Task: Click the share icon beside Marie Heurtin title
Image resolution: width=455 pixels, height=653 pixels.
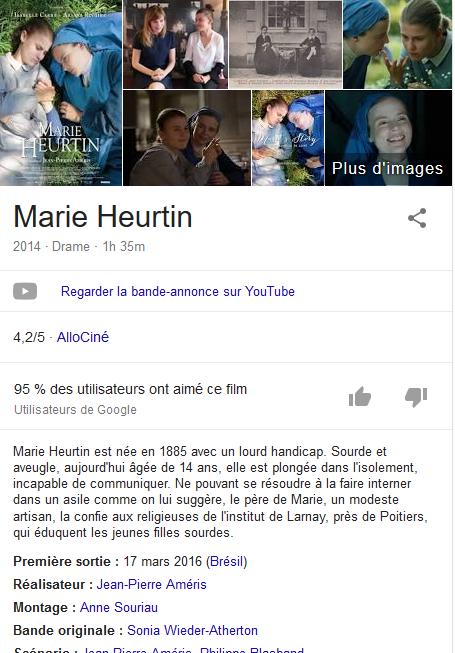Action: 417,218
